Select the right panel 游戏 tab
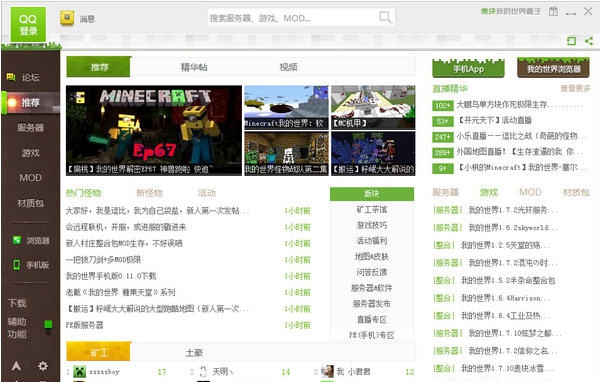The height and width of the screenshot is (382, 600). coord(489,192)
